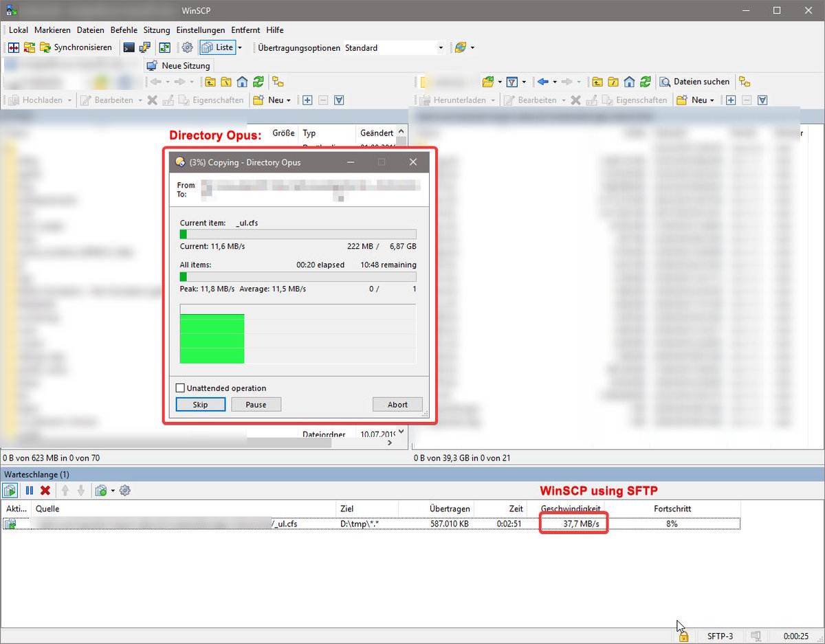Open the Befehle menu

(124, 30)
